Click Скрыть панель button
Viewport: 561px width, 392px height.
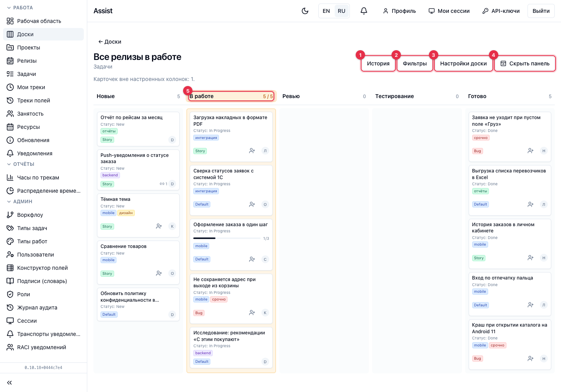click(525, 63)
